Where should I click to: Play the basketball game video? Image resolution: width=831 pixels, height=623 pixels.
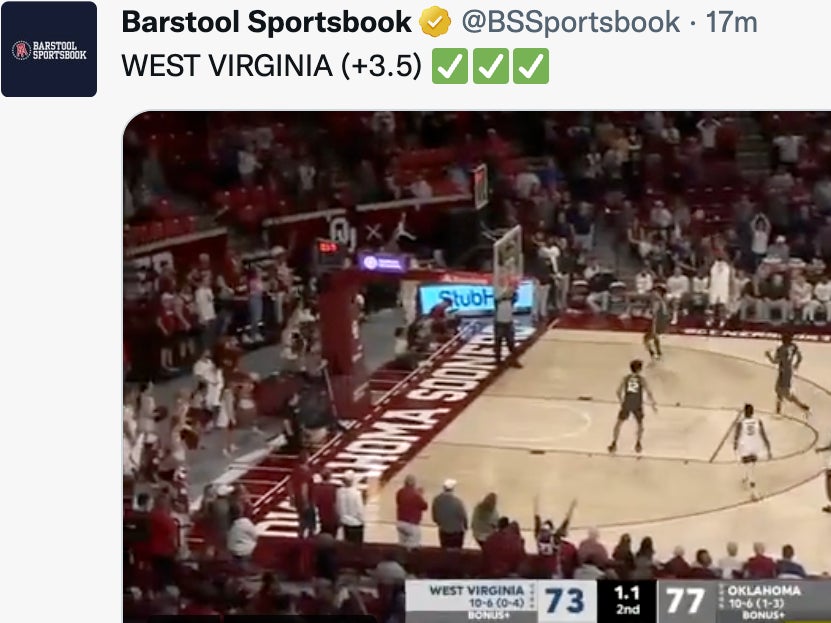pos(477,367)
